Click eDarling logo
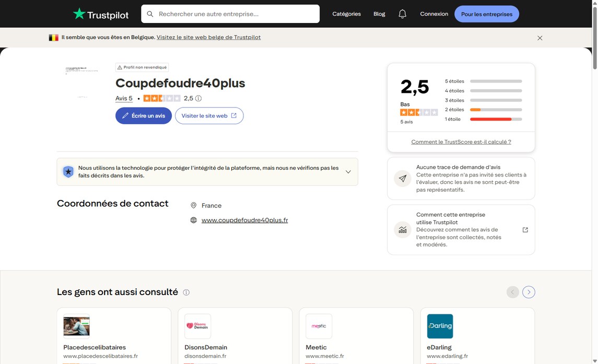 click(440, 326)
